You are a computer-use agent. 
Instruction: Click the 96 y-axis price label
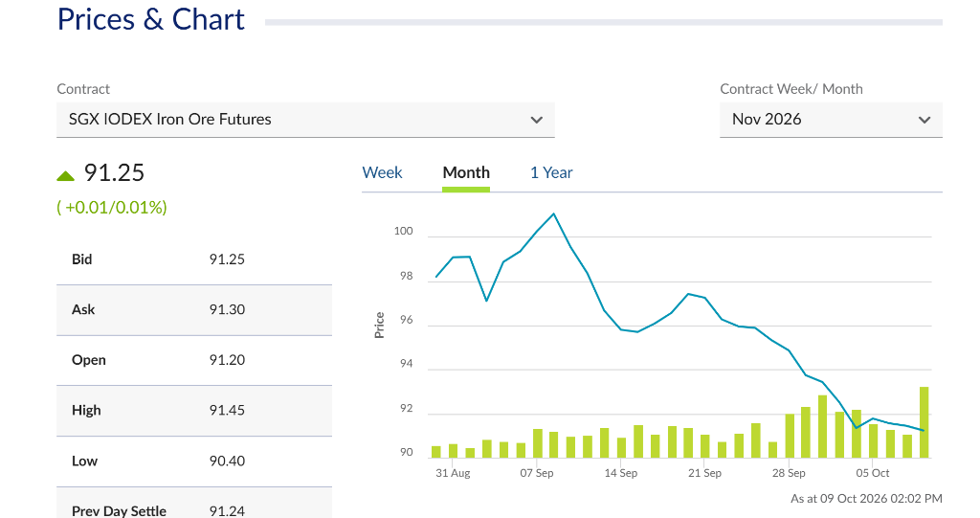pos(406,320)
